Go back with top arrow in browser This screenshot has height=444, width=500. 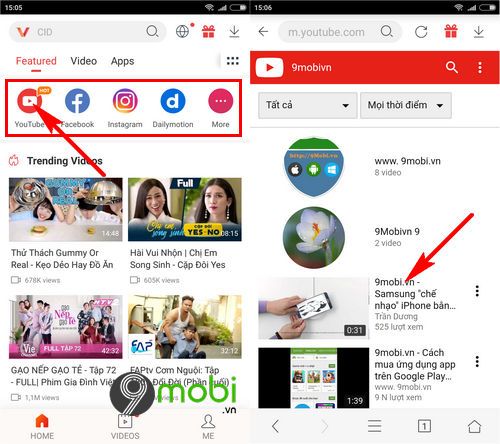[x=263, y=32]
